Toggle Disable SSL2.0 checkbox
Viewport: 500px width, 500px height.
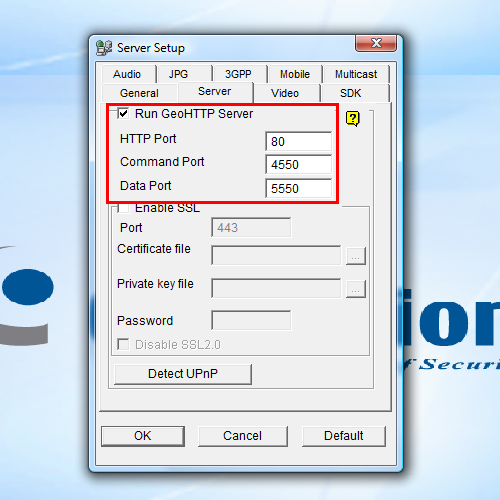pyautogui.click(x=123, y=344)
